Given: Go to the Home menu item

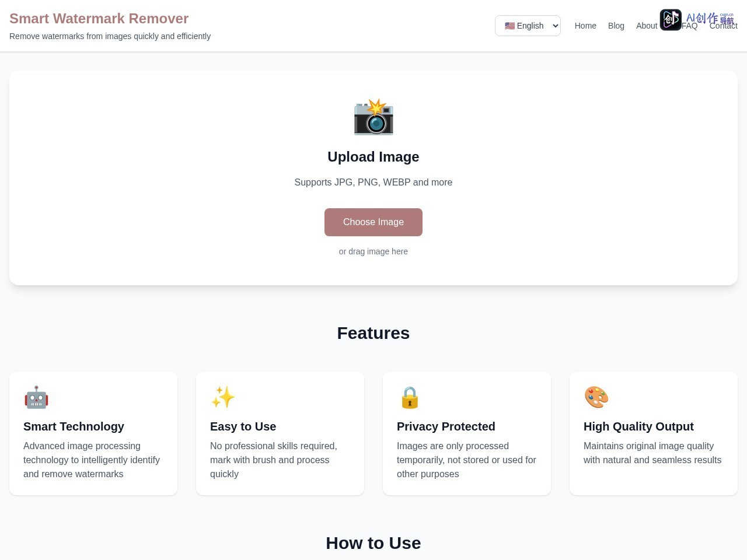Looking at the screenshot, I should tap(585, 26).
